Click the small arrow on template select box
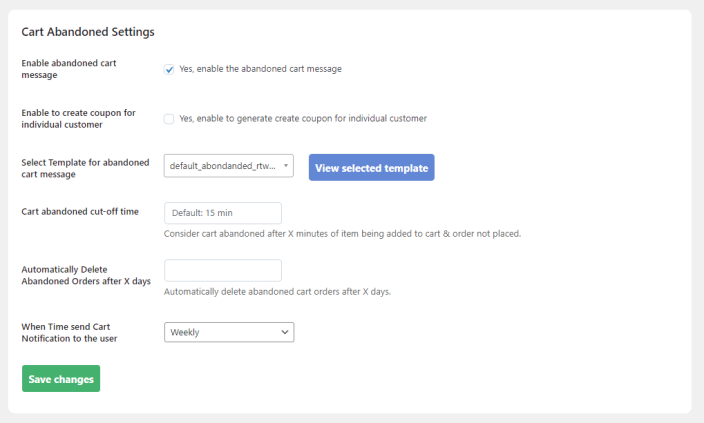This screenshot has width=704, height=423. click(x=285, y=166)
